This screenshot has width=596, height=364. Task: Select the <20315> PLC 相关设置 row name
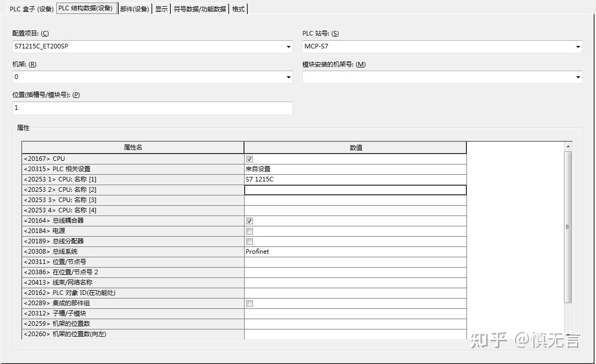tap(133, 169)
